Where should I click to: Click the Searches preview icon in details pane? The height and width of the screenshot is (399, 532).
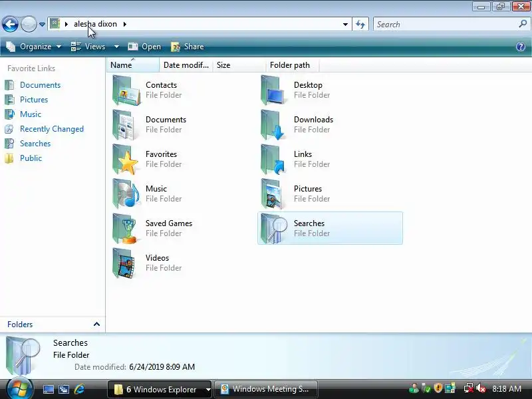pos(23,355)
